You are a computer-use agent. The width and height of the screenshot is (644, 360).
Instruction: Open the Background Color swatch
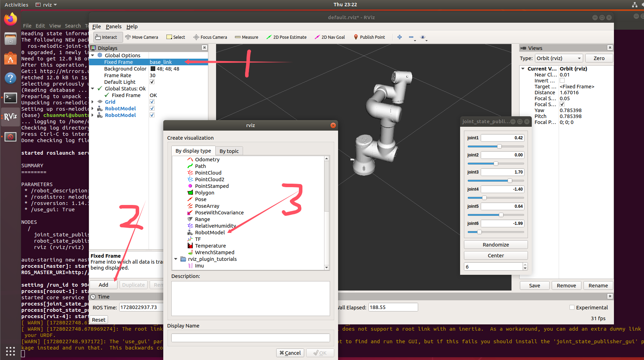click(152, 68)
